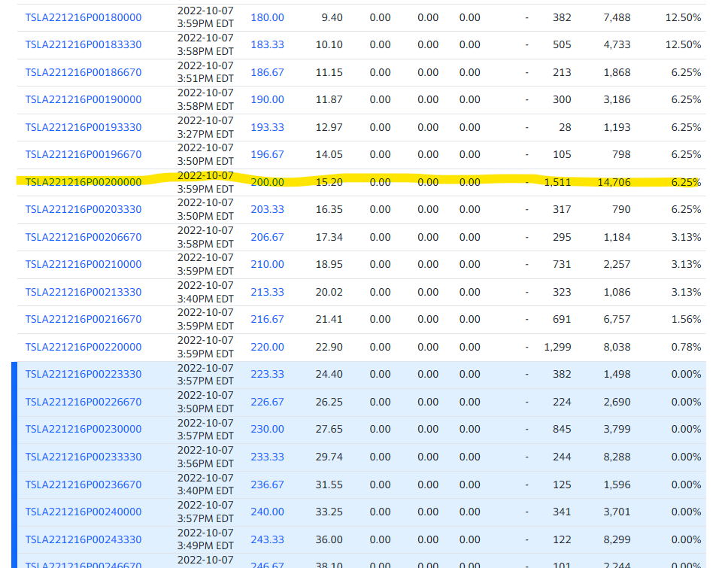Open contract TSLA221216P00220000
The image size is (728, 568).
83,347
